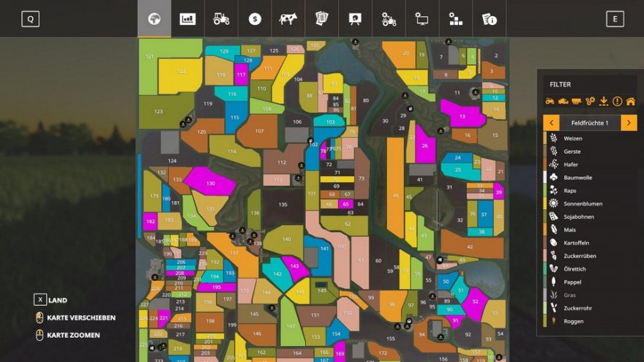Viewport: 644px width, 362px height.
Task: Open the tutorial presentation tab
Action: click(356, 19)
